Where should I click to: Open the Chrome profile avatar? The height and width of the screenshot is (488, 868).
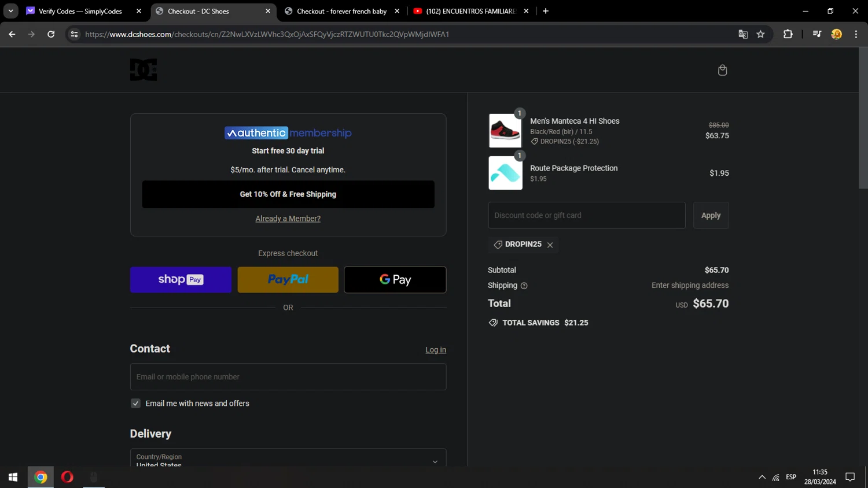coord(836,34)
